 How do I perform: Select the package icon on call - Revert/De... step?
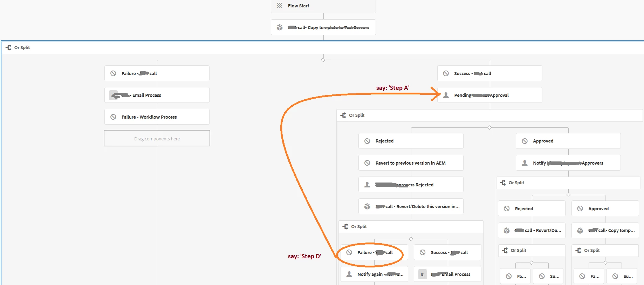tap(507, 230)
